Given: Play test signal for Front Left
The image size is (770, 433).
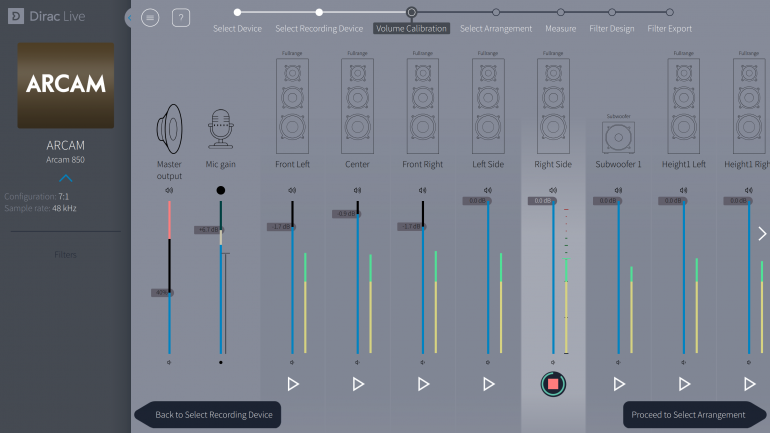Looking at the screenshot, I should tap(293, 384).
